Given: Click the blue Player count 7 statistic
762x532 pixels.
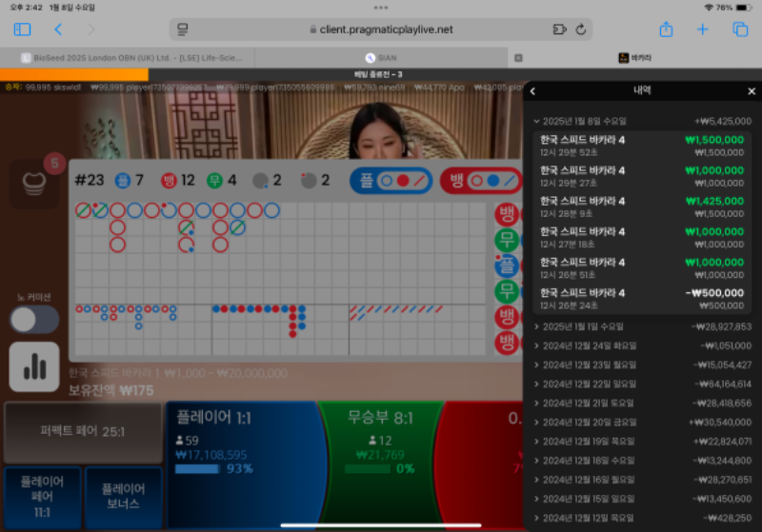Looking at the screenshot, I should tap(130, 181).
